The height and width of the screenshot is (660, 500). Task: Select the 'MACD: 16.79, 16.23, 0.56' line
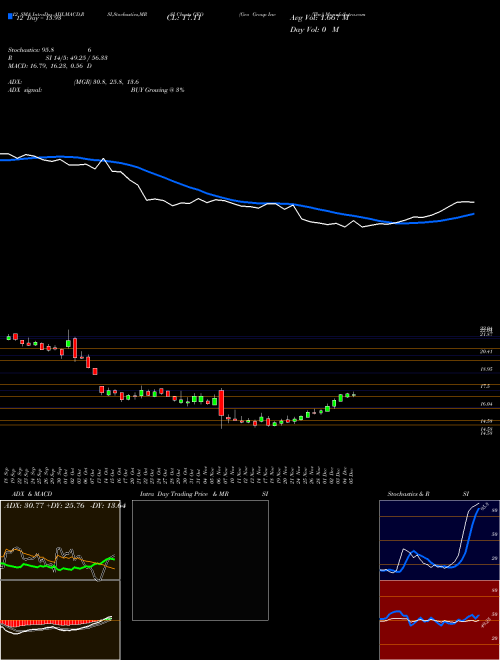tap(47, 66)
